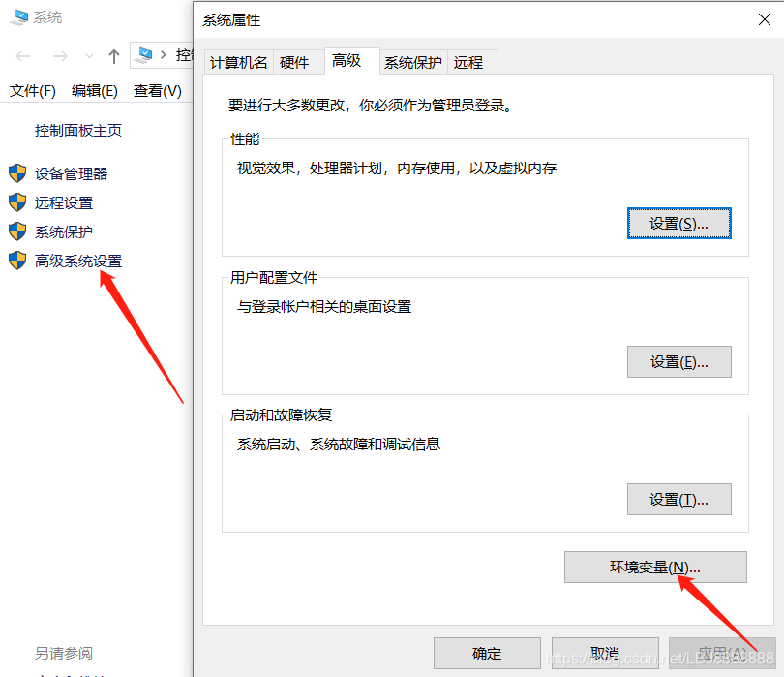Click shield icon beside 高级系统设置
This screenshot has height=677, width=784.
[17, 261]
